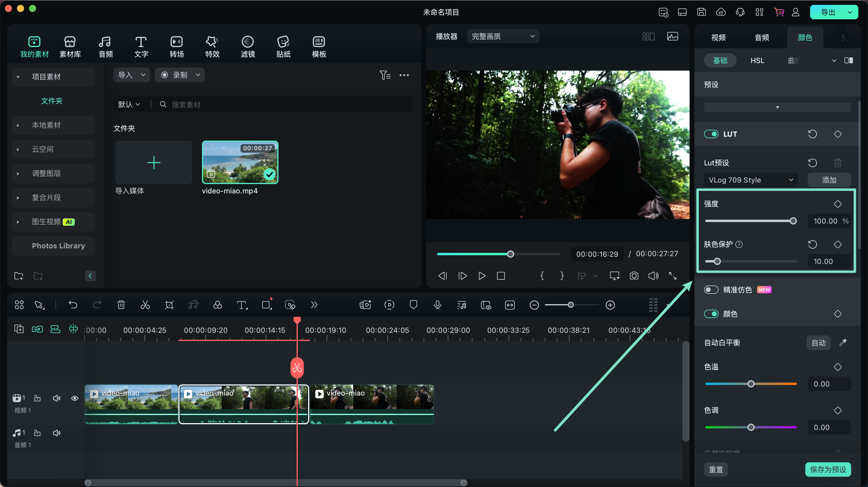This screenshot has width=868, height=487.
Task: Click the 导出 export button
Action: [x=828, y=12]
